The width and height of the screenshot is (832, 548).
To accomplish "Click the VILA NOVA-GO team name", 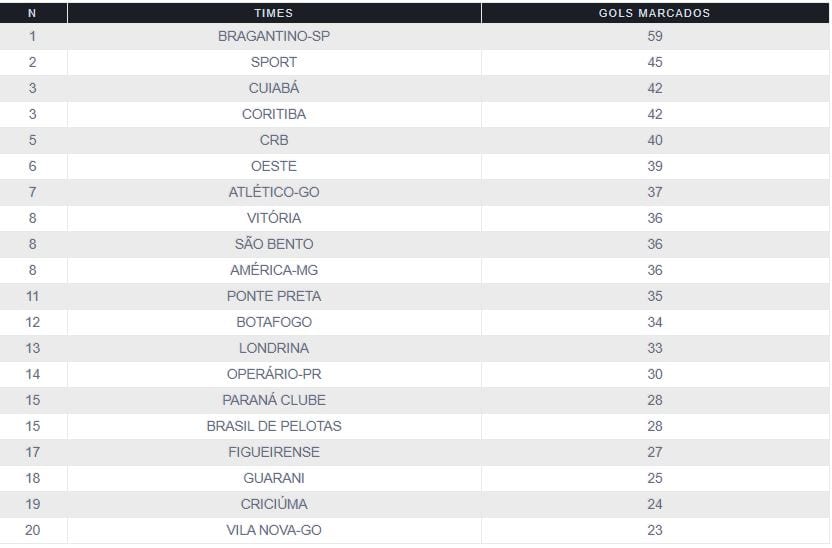I will pyautogui.click(x=274, y=530).
